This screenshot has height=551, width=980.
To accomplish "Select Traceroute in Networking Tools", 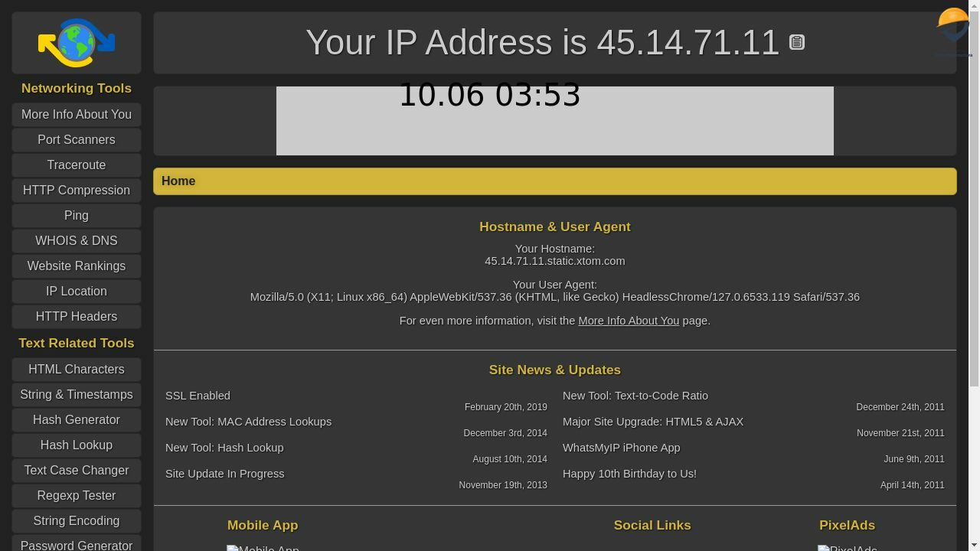I will coord(77,165).
